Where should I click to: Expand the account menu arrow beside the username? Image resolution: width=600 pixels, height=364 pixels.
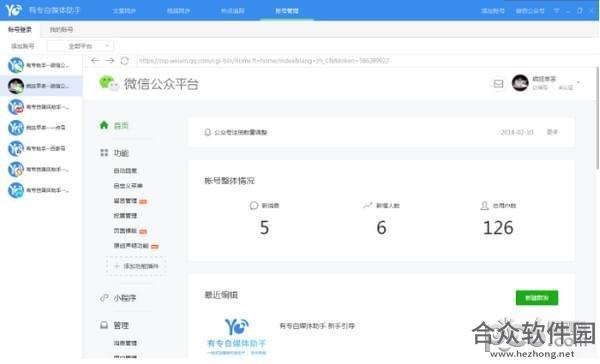click(x=578, y=82)
